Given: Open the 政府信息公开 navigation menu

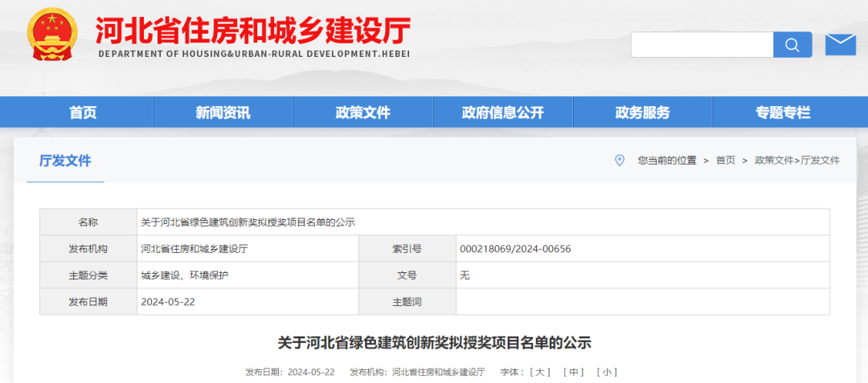Looking at the screenshot, I should [x=502, y=112].
